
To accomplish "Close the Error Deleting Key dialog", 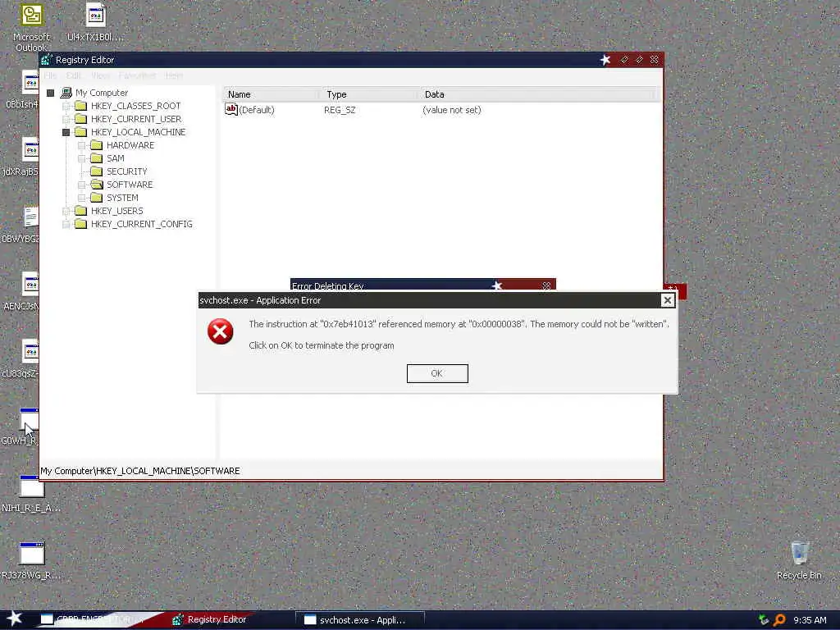I will point(546,285).
